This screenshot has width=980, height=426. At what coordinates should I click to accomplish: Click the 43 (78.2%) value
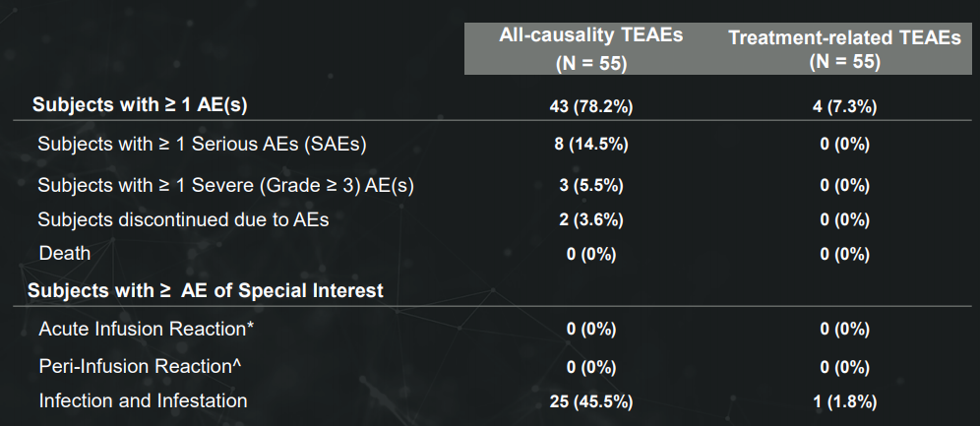point(590,106)
